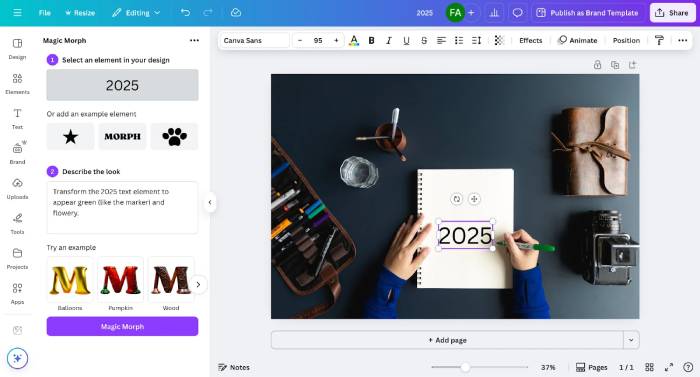Viewport: 700px width, 377px height.
Task: Expand the Editing mode dropdown
Action: [136, 13]
